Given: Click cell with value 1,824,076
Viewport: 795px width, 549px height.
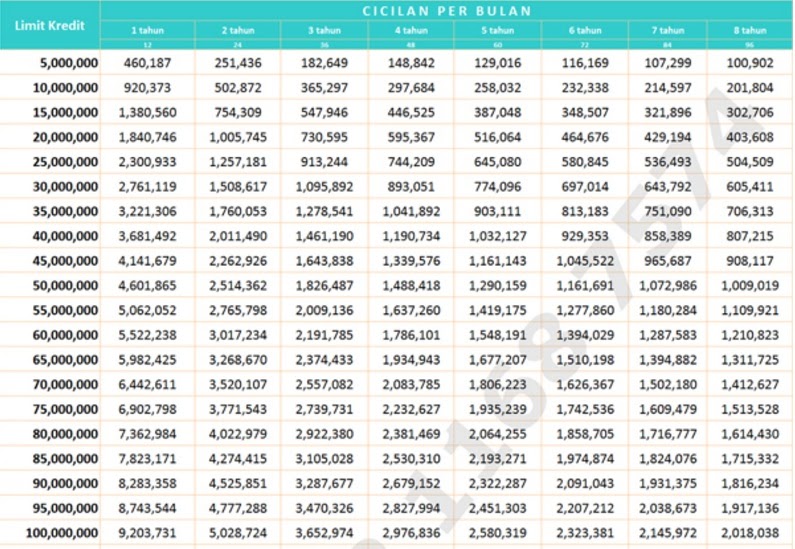Looking at the screenshot, I should [x=668, y=459].
